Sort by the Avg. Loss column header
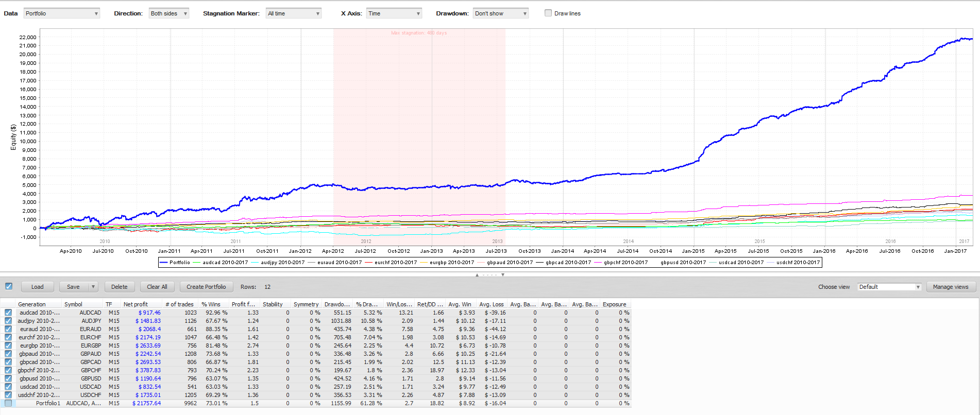The width and height of the screenshot is (980, 415). tap(492, 304)
